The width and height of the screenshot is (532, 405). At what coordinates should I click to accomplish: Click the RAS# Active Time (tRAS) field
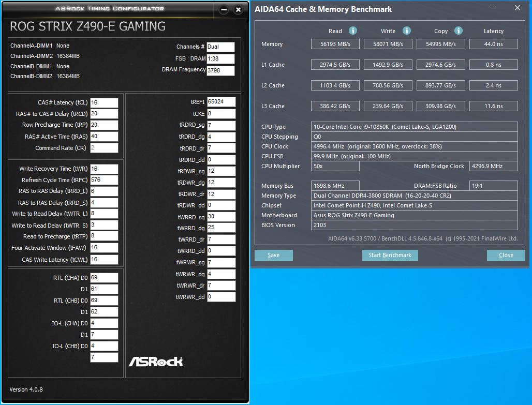tap(104, 137)
